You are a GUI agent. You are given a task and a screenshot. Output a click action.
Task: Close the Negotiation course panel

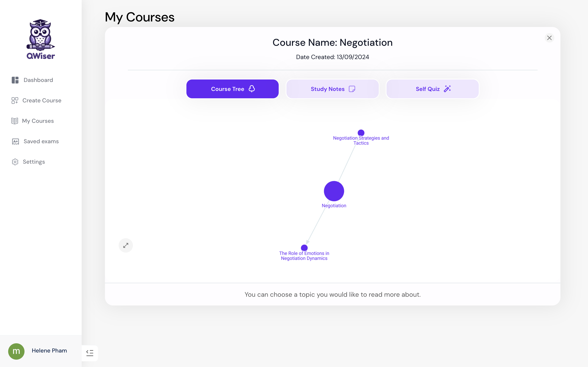pos(549,38)
